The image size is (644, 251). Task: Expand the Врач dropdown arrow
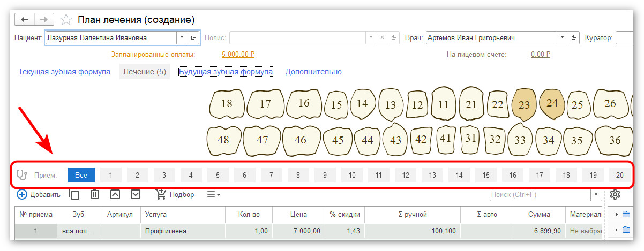[562, 38]
